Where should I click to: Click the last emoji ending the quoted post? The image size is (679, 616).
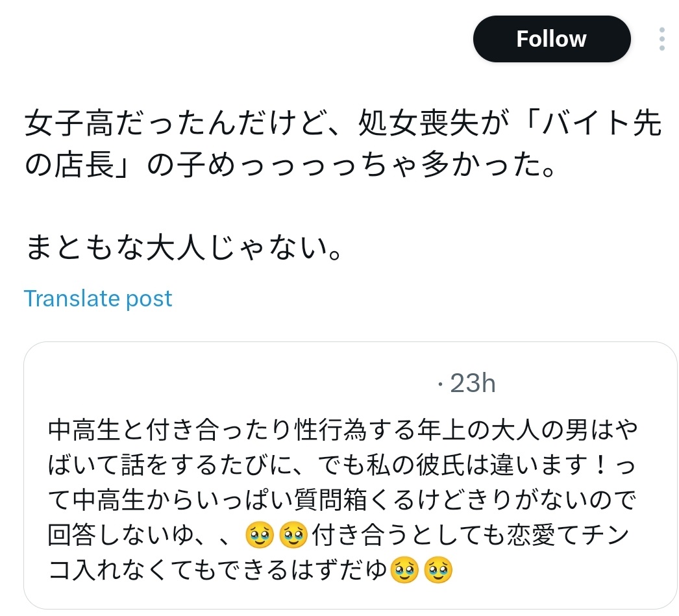pos(438,570)
